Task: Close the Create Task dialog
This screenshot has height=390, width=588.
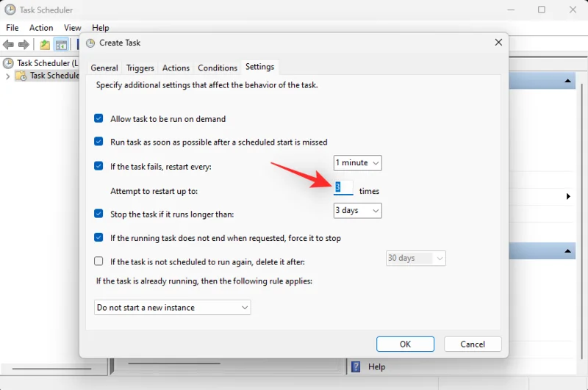Action: pos(498,43)
